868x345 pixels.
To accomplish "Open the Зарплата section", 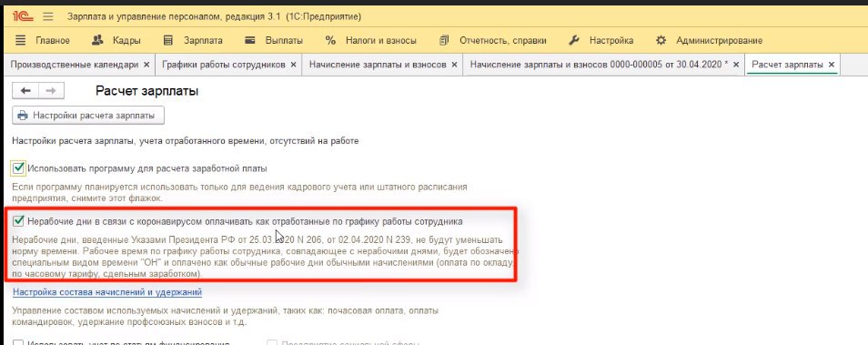I will [193, 40].
